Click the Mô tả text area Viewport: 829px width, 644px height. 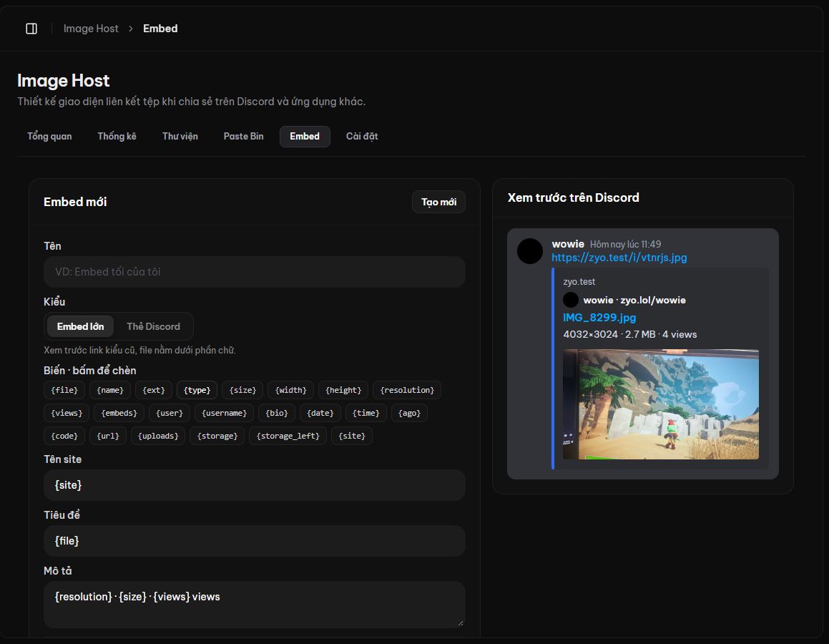click(255, 605)
